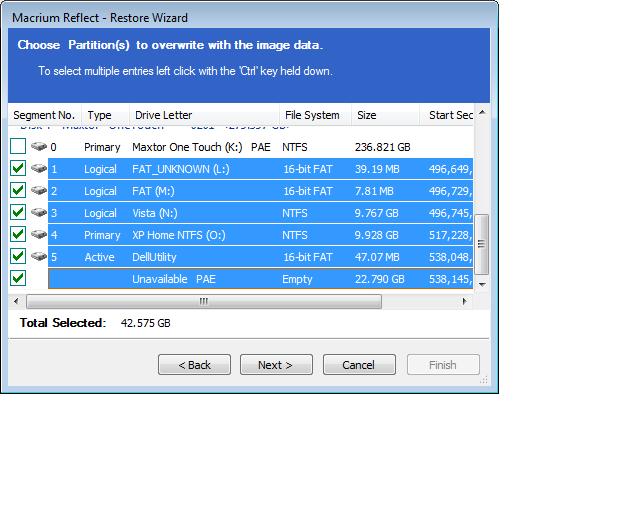The width and height of the screenshot is (640, 512).
Task: Uncheck the Unavailable empty space checkbox
Action: (x=18, y=278)
